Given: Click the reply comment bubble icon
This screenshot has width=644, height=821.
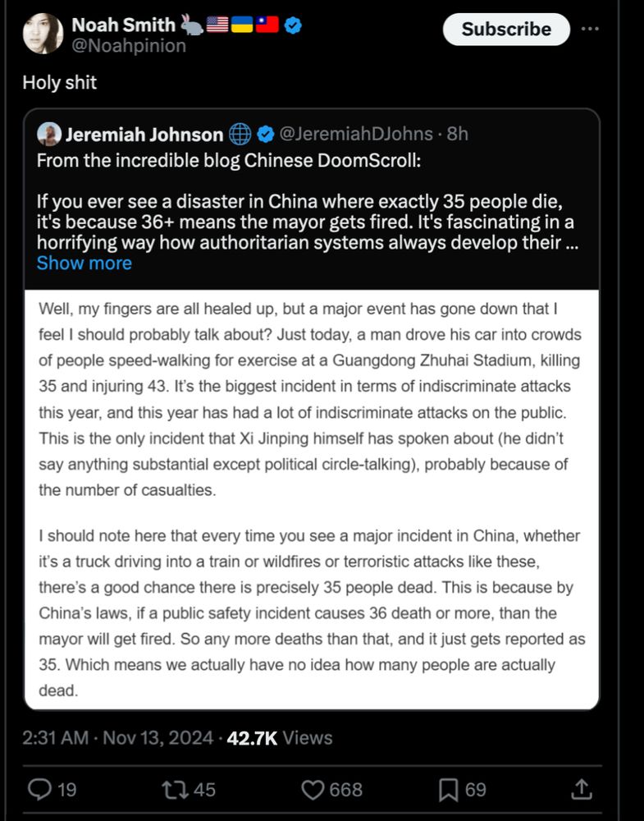Looking at the screenshot, I should tap(40, 790).
